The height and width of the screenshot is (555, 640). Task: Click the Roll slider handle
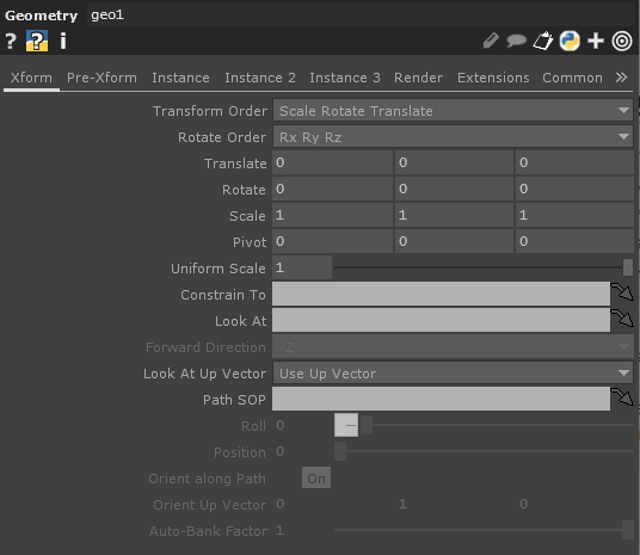tap(366, 425)
